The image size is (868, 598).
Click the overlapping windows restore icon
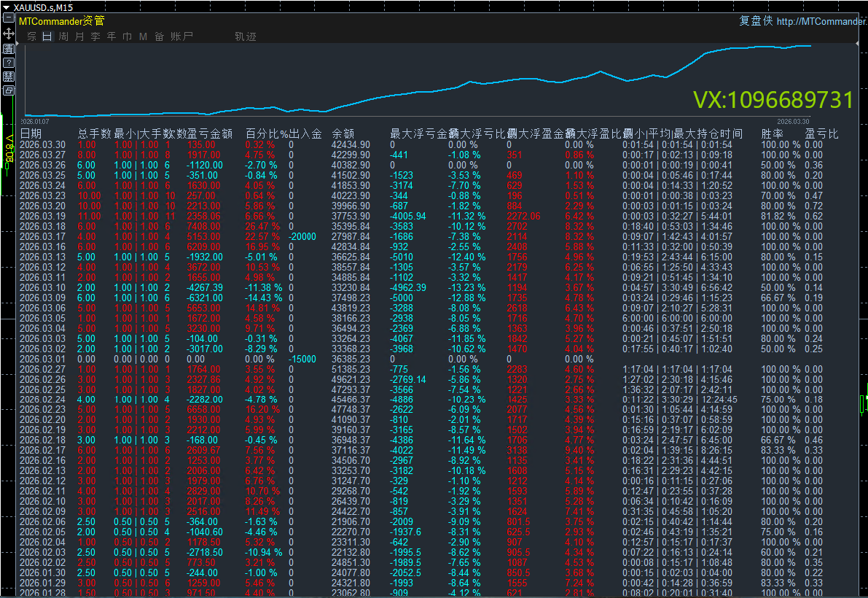9,90
